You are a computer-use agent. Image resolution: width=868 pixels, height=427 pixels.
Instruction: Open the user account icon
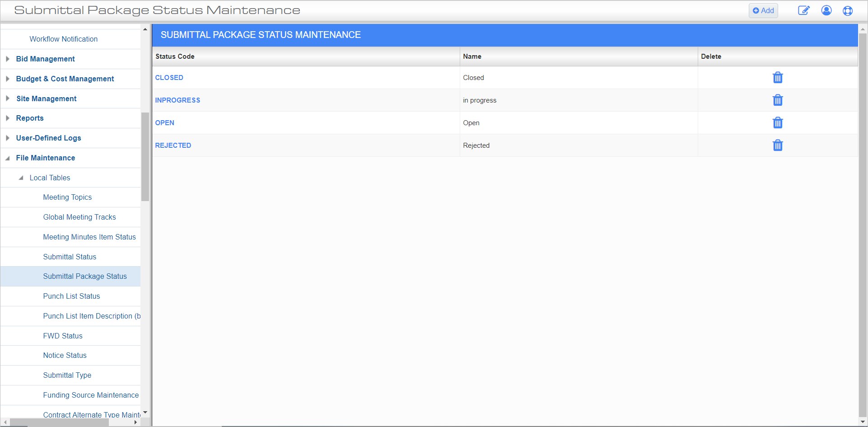(826, 10)
